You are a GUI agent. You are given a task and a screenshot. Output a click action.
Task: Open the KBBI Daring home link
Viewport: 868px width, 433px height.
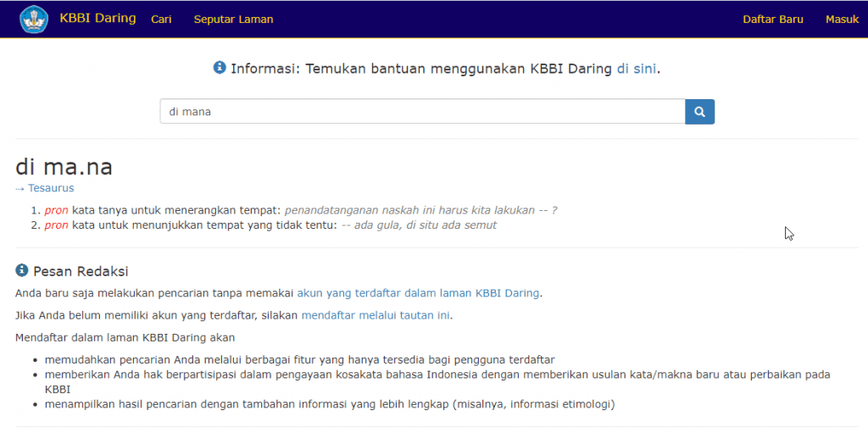(97, 19)
